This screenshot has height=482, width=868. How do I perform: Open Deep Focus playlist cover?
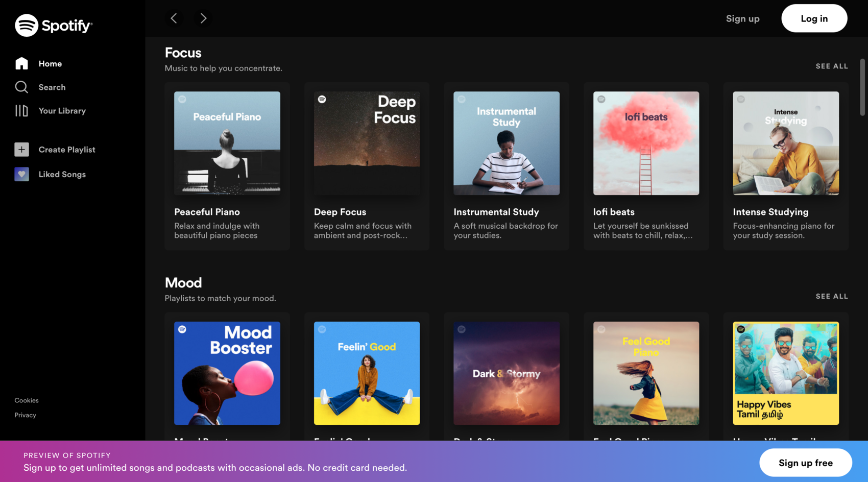coord(367,143)
